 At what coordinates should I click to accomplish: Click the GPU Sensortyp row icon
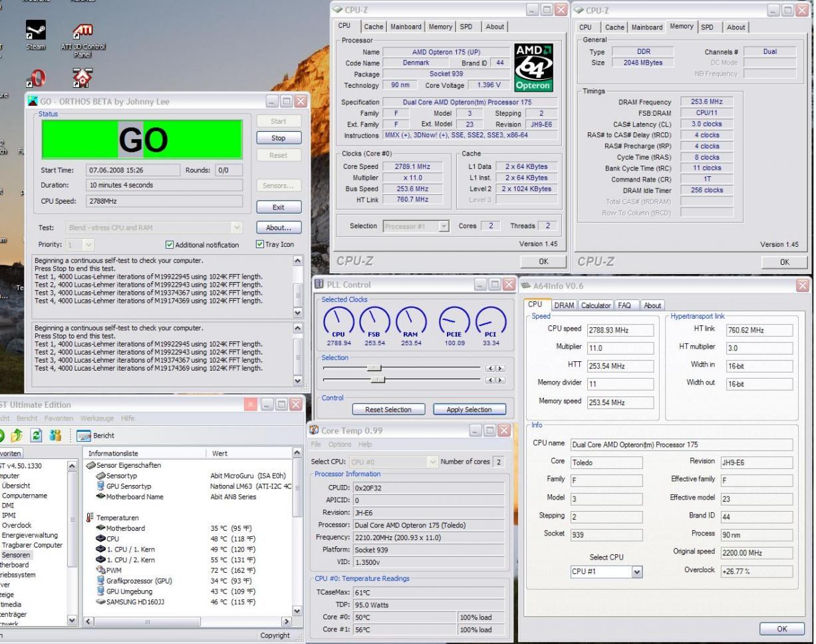tap(101, 486)
